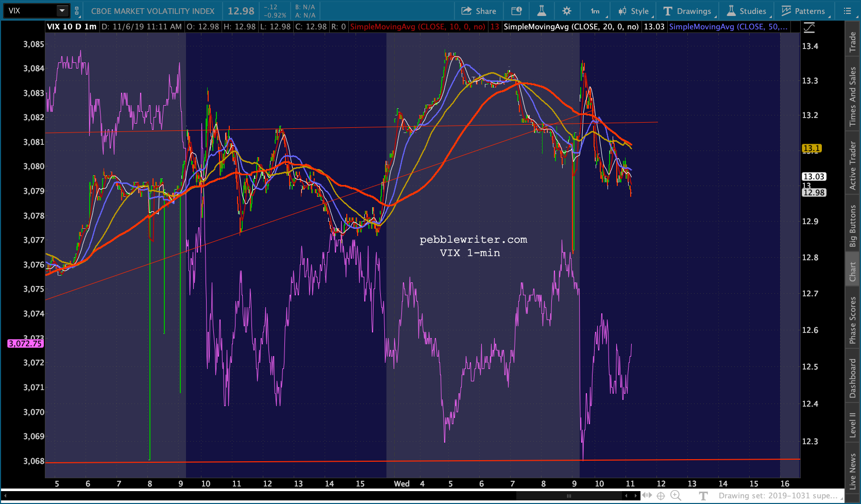Open the symbol info icon
Viewport: 861px width, 504px height.
click(x=516, y=11)
